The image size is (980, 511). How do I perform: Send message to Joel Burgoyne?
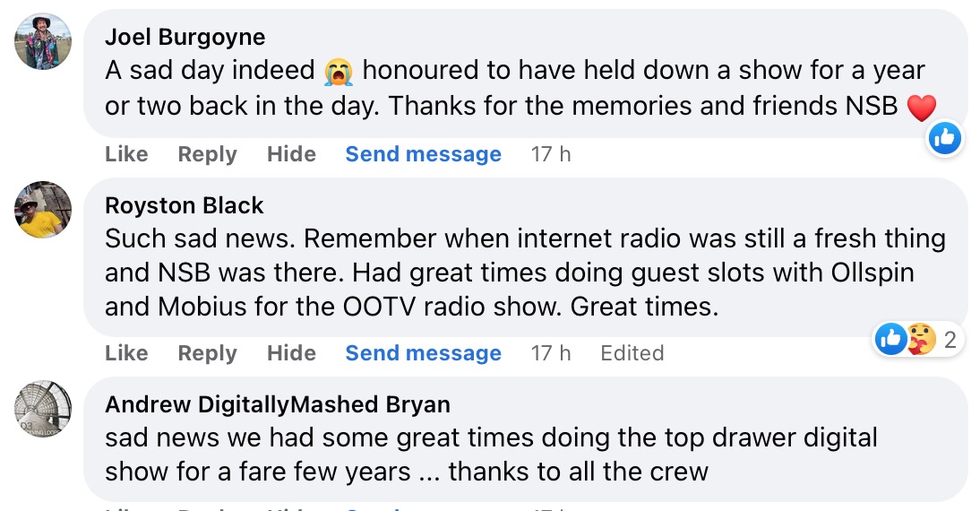point(423,154)
